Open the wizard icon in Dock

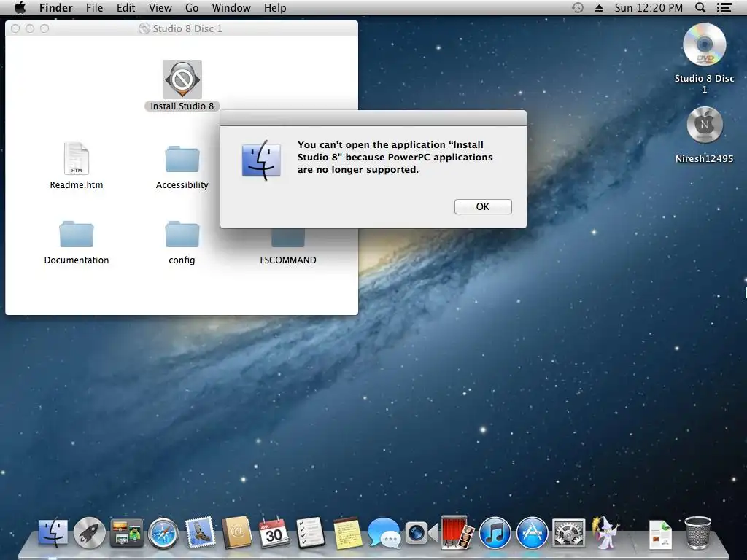605,532
